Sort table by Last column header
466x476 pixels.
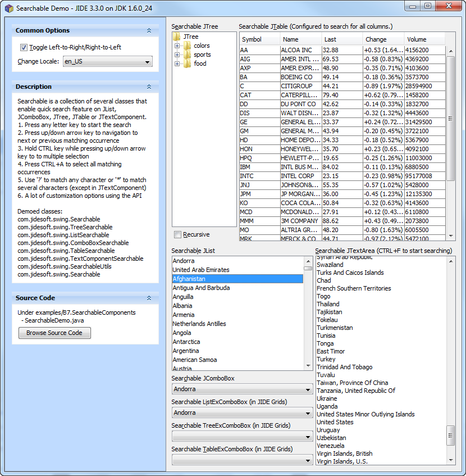342,39
